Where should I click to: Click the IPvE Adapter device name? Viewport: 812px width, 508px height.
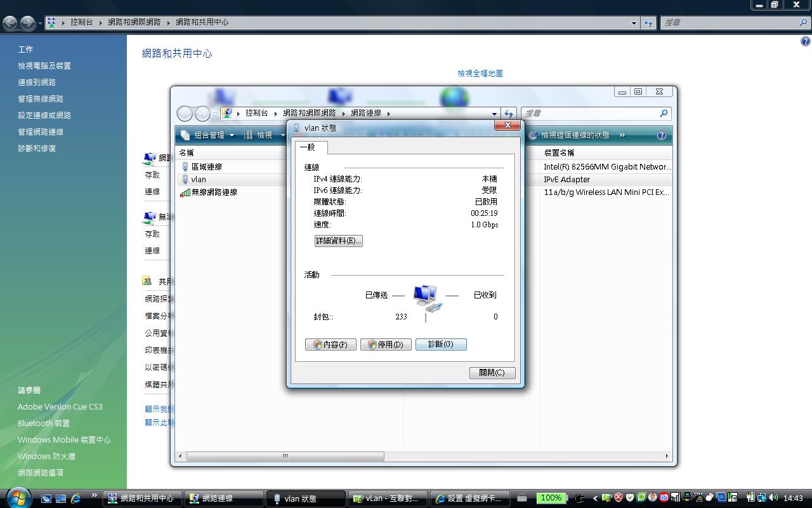pos(566,180)
